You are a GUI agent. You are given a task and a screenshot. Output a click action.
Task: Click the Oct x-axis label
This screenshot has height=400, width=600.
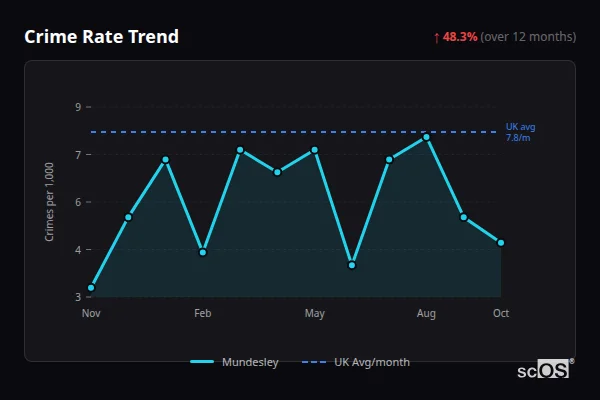click(x=501, y=313)
